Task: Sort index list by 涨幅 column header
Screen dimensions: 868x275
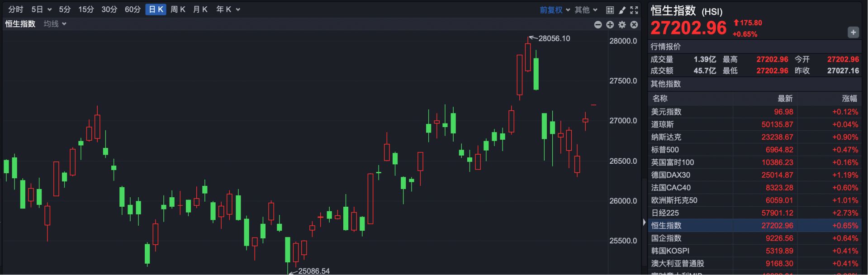Action: tap(849, 98)
